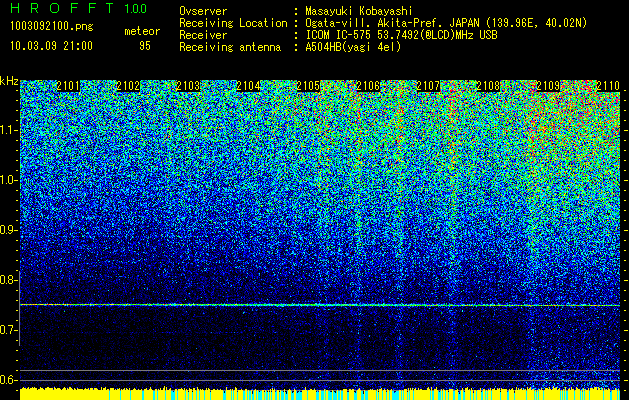The width and height of the screenshot is (629, 400).
Task: Click the Ovserver name Masayuki Kobayashi
Action: click(x=359, y=11)
